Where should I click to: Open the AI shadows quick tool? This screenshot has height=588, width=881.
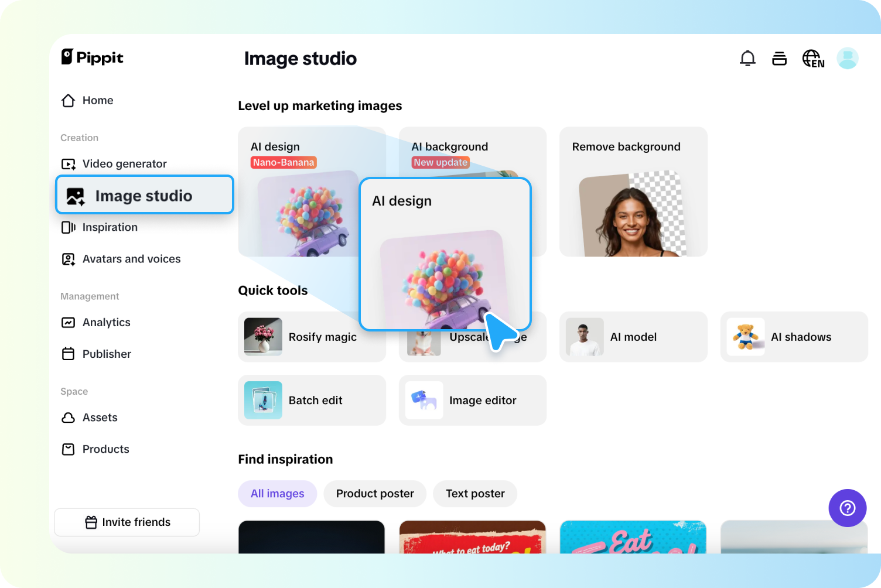tap(794, 337)
